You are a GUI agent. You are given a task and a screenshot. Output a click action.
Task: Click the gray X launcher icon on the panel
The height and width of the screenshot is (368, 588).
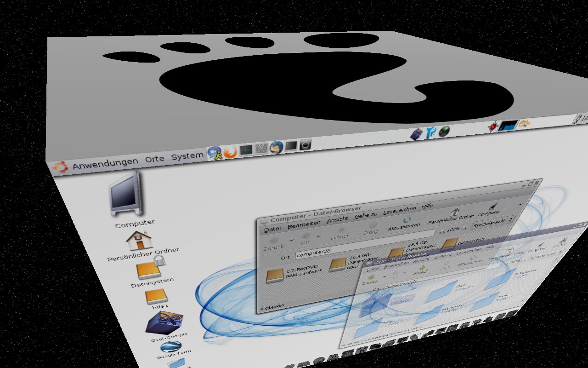coord(261,148)
